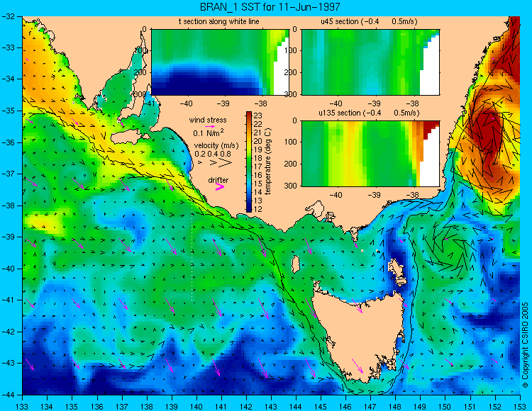This screenshot has width=532, height=411.
Task: Click value 23 on the colour bar
Action: pyautogui.click(x=258, y=116)
